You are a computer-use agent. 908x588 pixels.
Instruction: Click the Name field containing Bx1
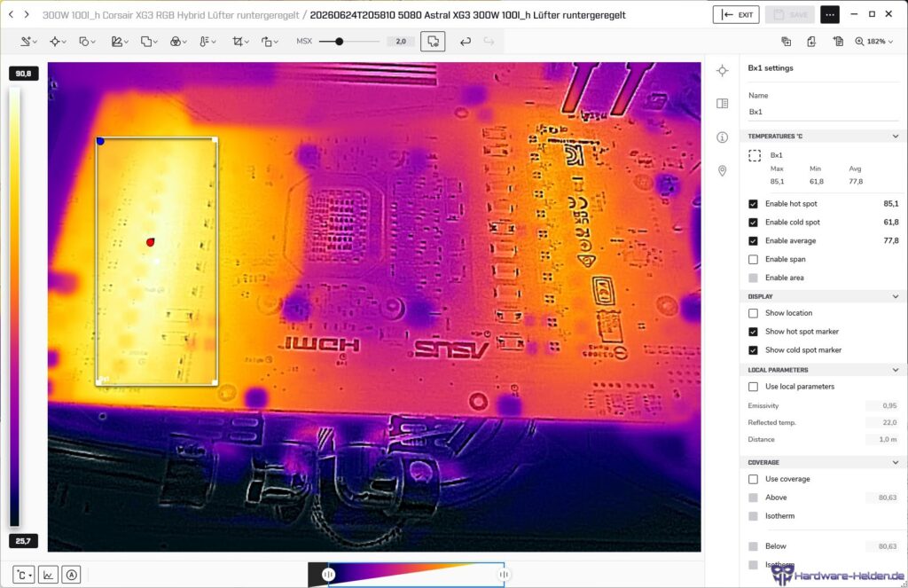pyautogui.click(x=823, y=112)
